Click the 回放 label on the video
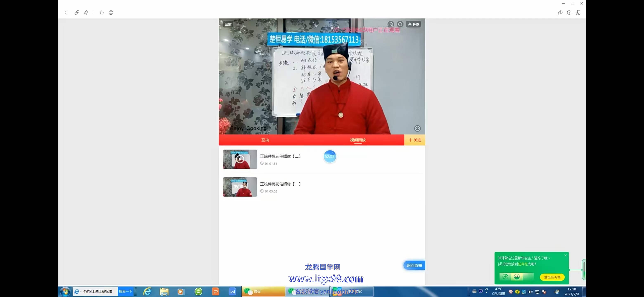This screenshot has width=644, height=297. [228, 24]
